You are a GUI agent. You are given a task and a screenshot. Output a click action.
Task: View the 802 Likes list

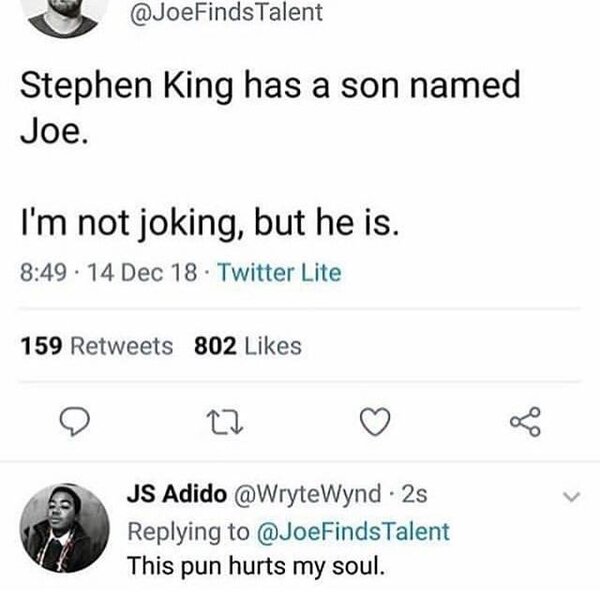pyautogui.click(x=247, y=346)
